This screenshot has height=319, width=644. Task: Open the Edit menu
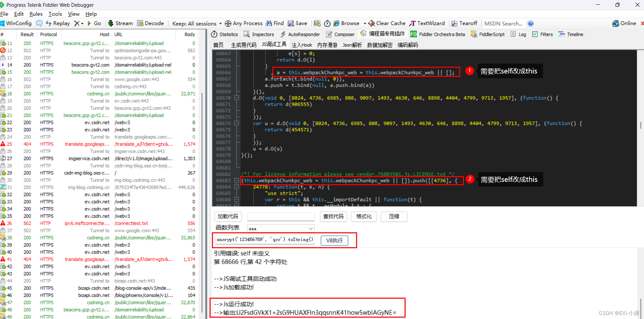coord(19,14)
